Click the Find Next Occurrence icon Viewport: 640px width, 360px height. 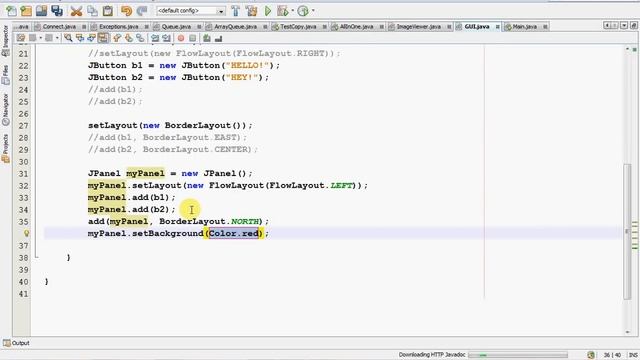(91, 38)
